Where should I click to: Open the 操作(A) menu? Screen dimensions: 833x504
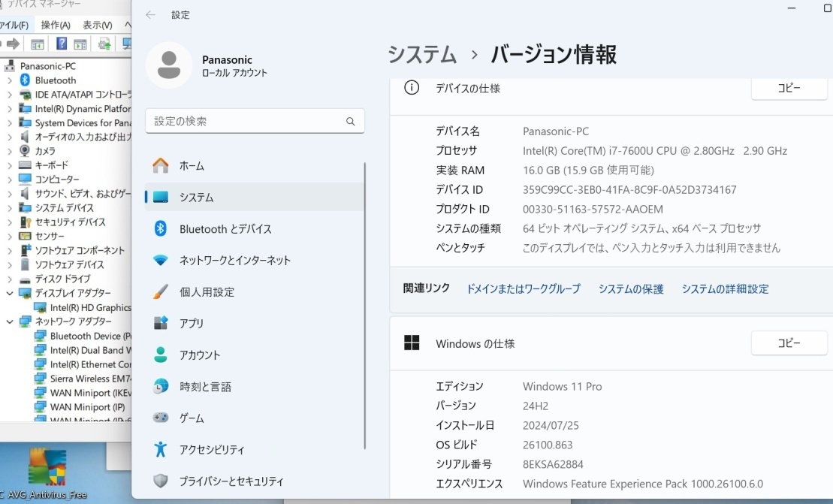point(56,25)
